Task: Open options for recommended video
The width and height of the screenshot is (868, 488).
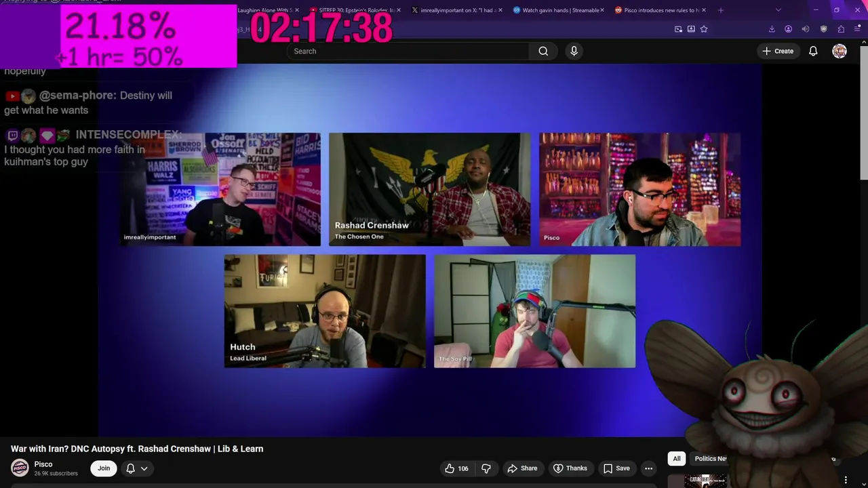Action: [846, 480]
